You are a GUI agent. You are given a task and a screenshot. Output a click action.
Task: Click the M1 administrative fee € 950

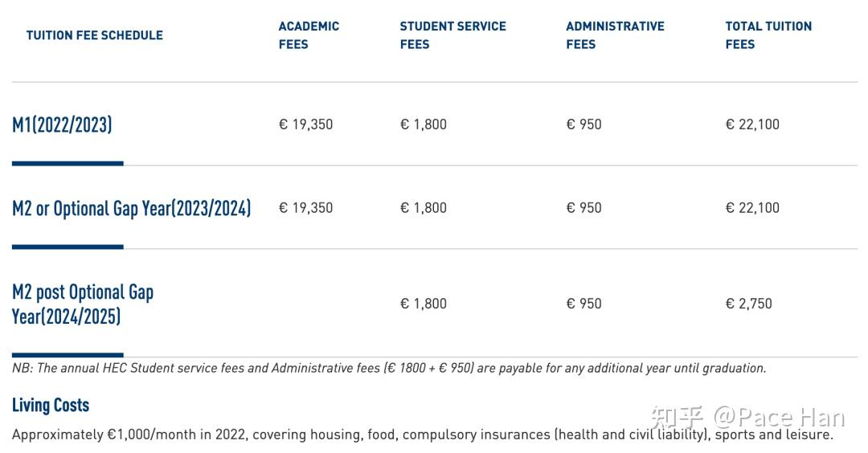coord(583,124)
